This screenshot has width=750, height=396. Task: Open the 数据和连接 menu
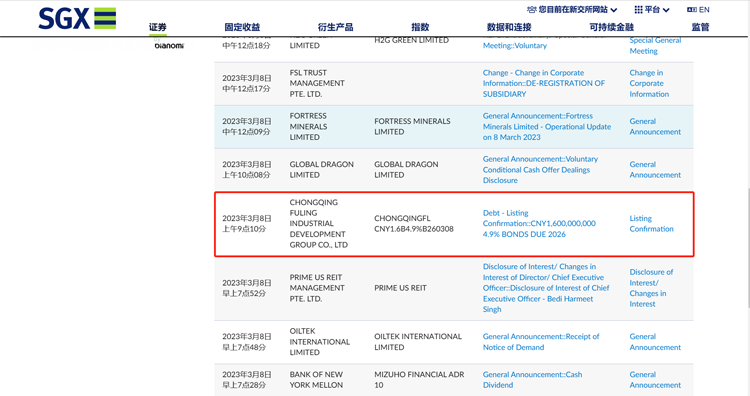509,27
